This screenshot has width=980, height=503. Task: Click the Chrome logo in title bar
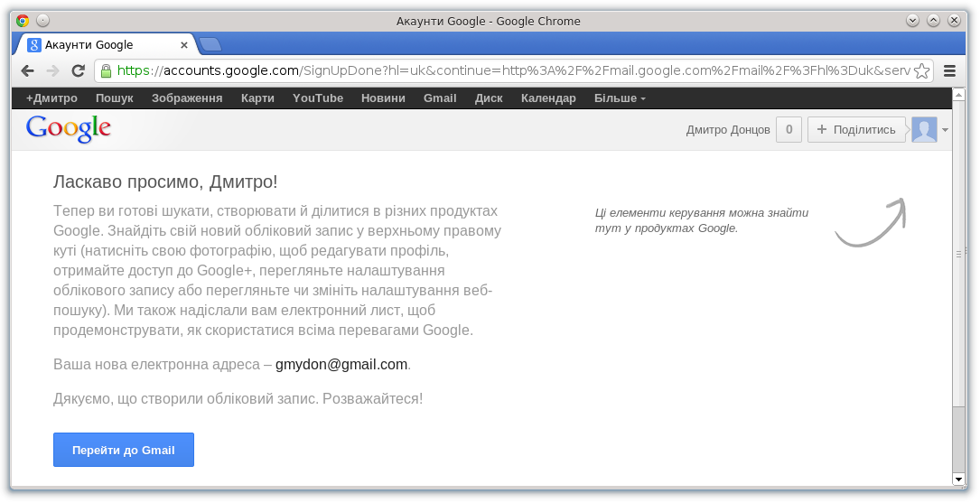[x=23, y=21]
